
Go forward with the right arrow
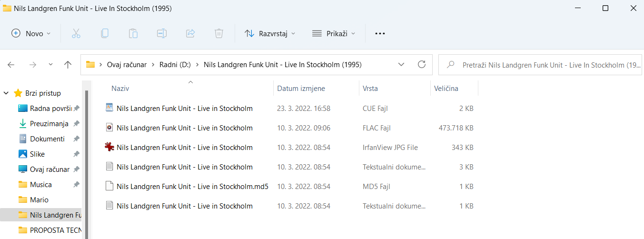(33, 65)
